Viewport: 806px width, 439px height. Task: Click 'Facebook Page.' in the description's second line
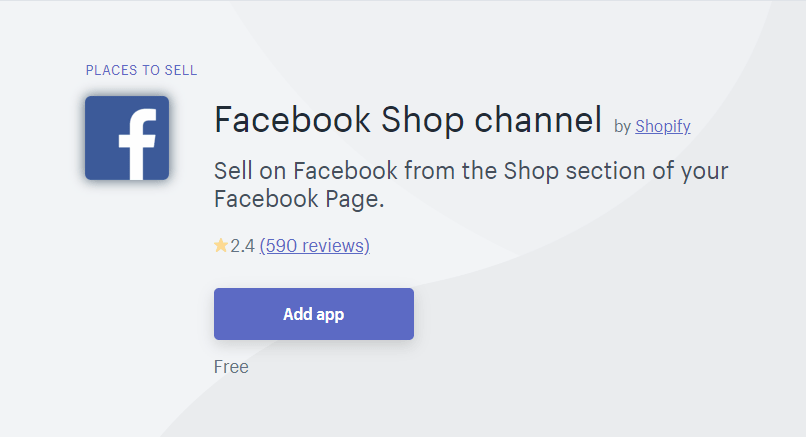[x=299, y=199]
